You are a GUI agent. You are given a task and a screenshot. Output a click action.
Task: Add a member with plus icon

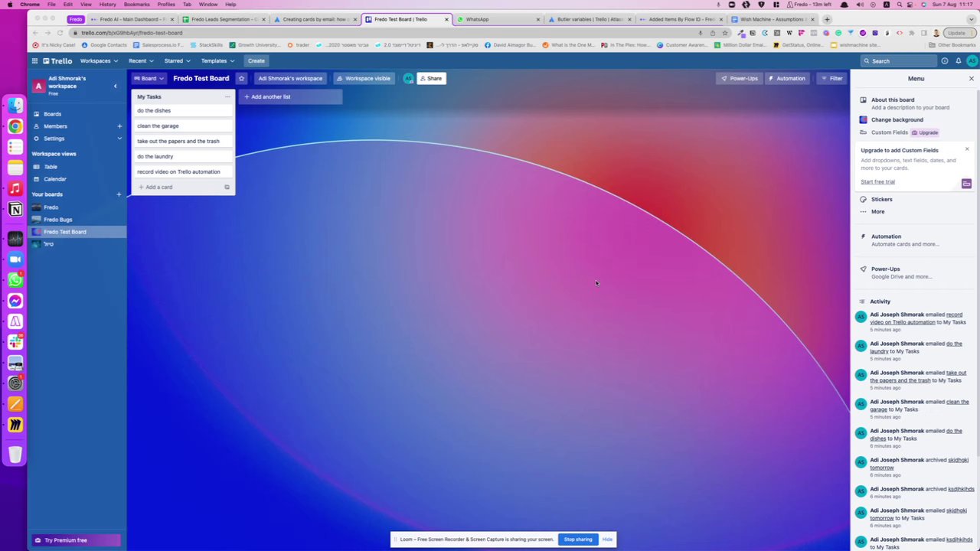coord(119,126)
